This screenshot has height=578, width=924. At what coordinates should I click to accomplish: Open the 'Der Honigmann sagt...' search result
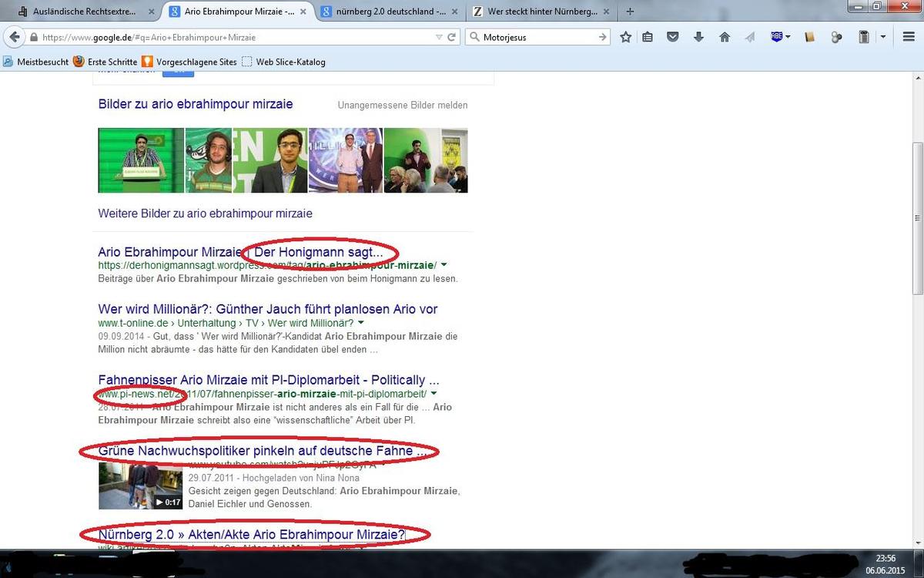pos(240,252)
